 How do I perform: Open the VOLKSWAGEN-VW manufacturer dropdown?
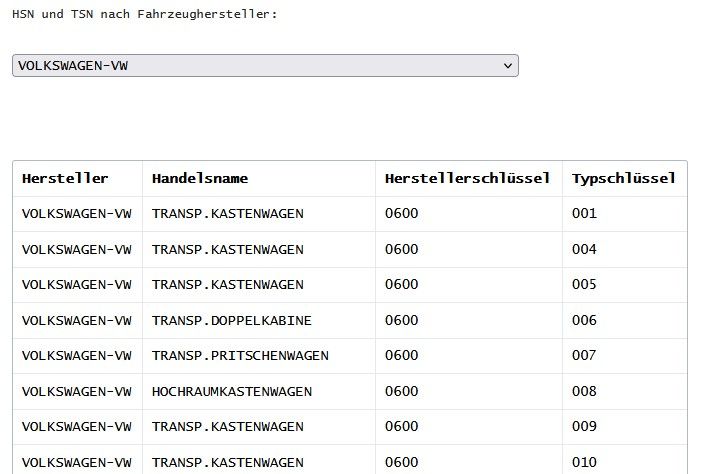coord(264,66)
